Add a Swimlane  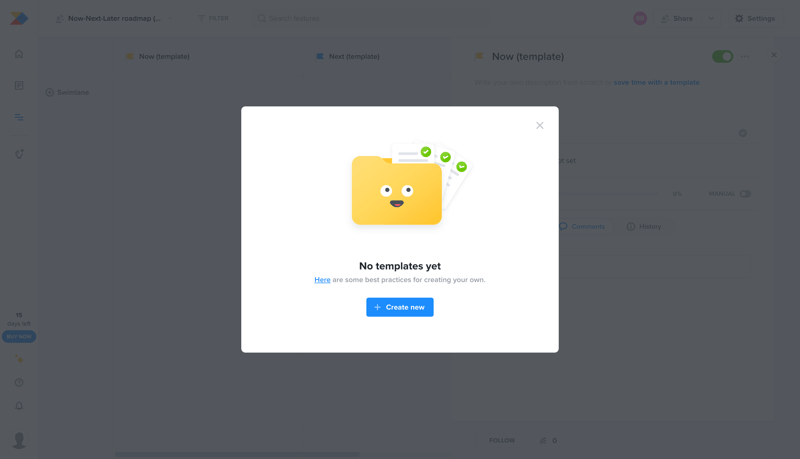pos(67,92)
